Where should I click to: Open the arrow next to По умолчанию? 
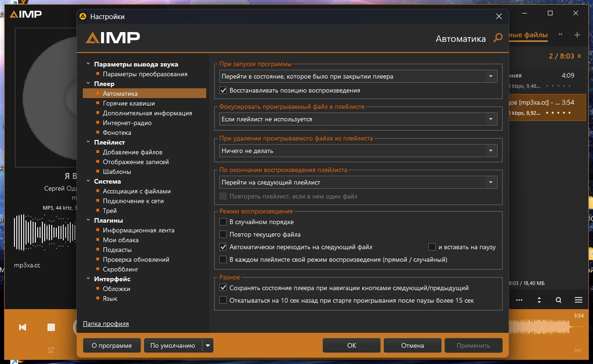click(x=208, y=345)
